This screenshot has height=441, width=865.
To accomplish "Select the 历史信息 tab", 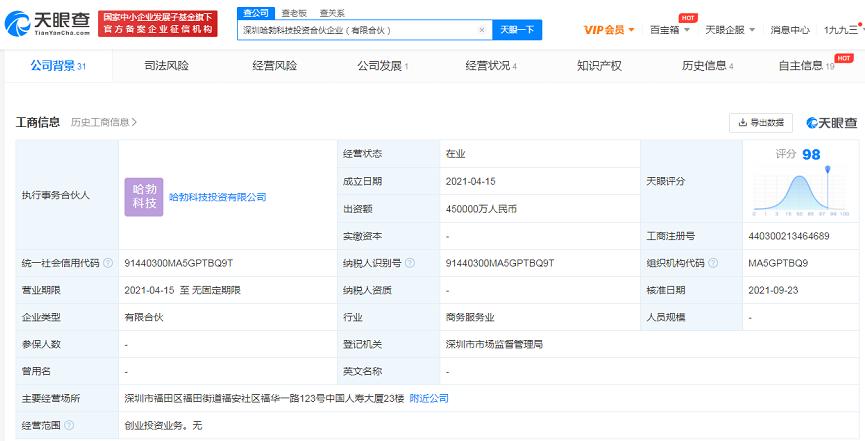I will (707, 66).
